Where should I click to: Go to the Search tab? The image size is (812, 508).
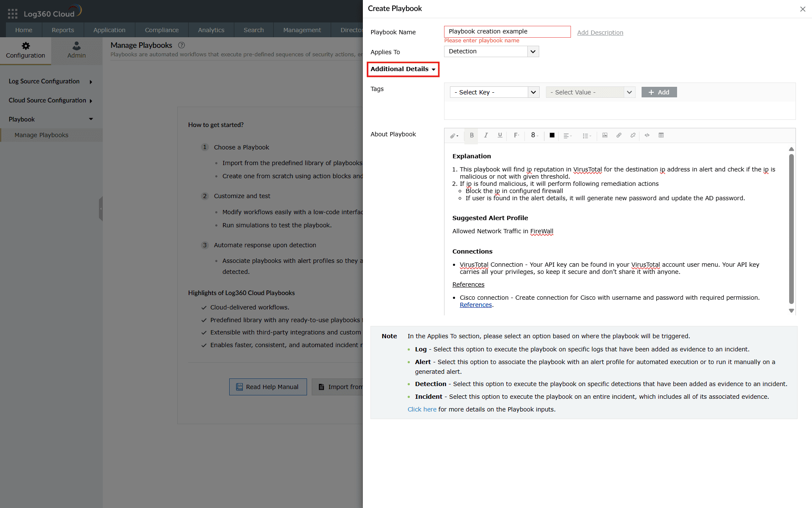(254, 30)
